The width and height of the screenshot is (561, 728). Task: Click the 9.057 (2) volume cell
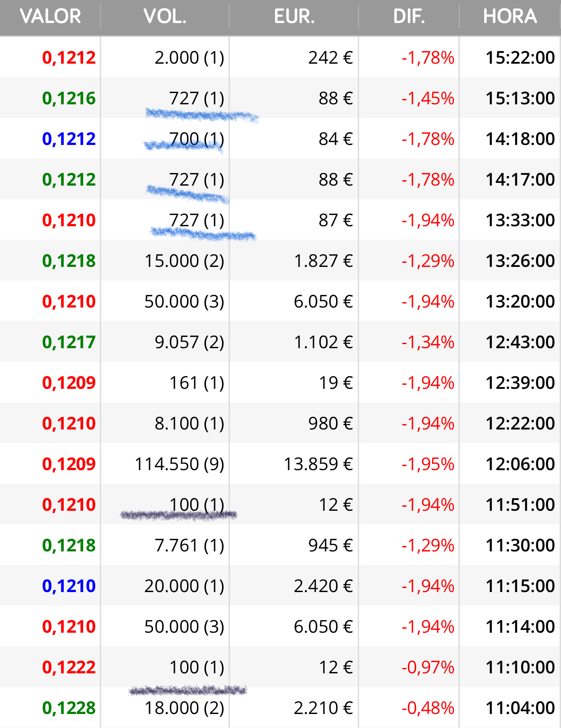click(x=189, y=342)
